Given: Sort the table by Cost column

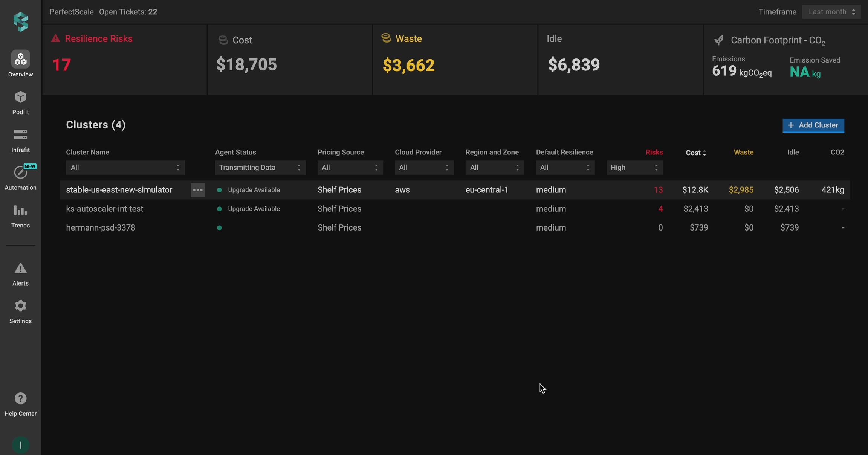Looking at the screenshot, I should coord(695,153).
